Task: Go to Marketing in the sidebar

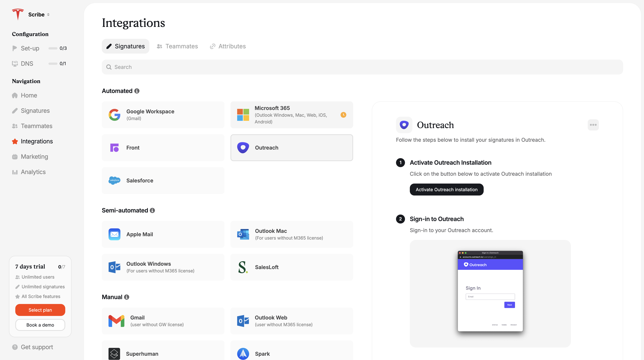Action: coord(34,157)
